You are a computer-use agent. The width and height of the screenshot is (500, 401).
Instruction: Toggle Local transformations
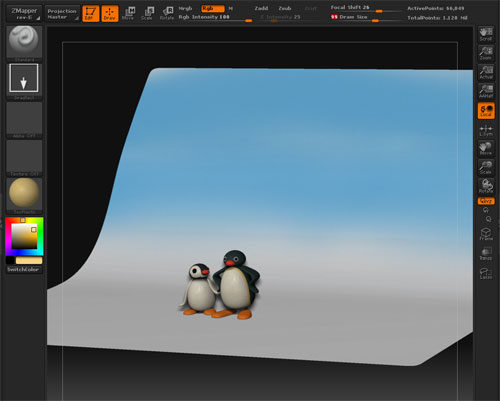[486, 110]
